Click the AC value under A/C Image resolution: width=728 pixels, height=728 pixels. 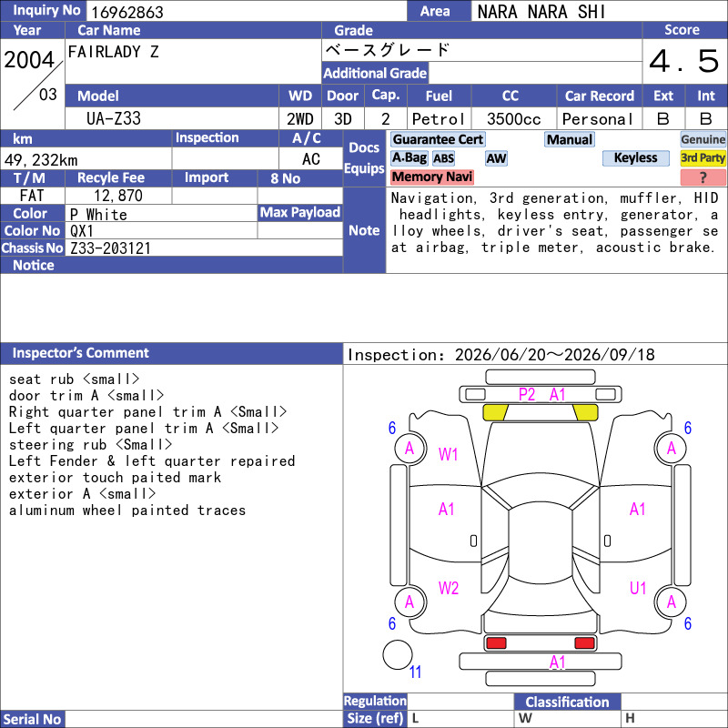pos(310,159)
